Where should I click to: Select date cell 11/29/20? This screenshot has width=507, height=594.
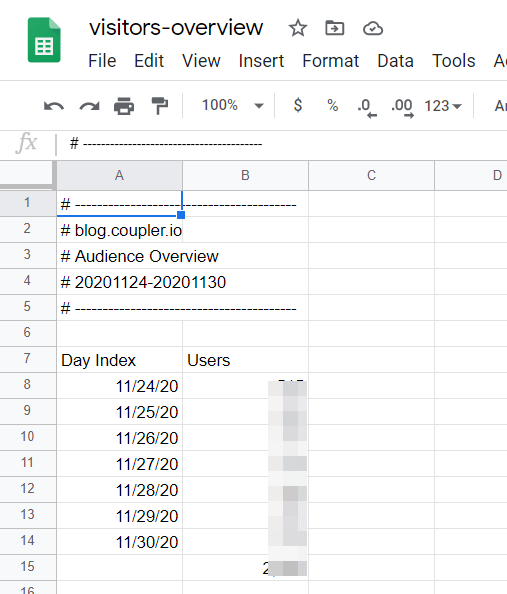click(119, 516)
